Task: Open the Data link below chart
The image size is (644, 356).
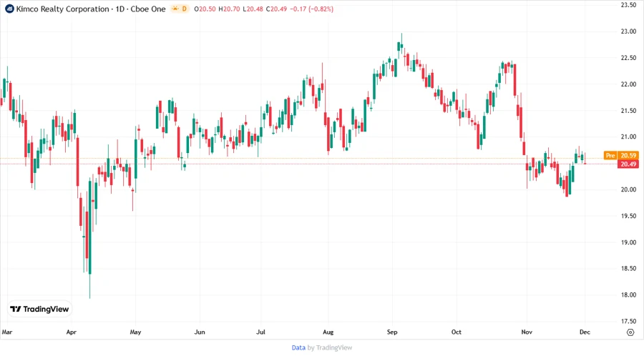Action: point(298,348)
